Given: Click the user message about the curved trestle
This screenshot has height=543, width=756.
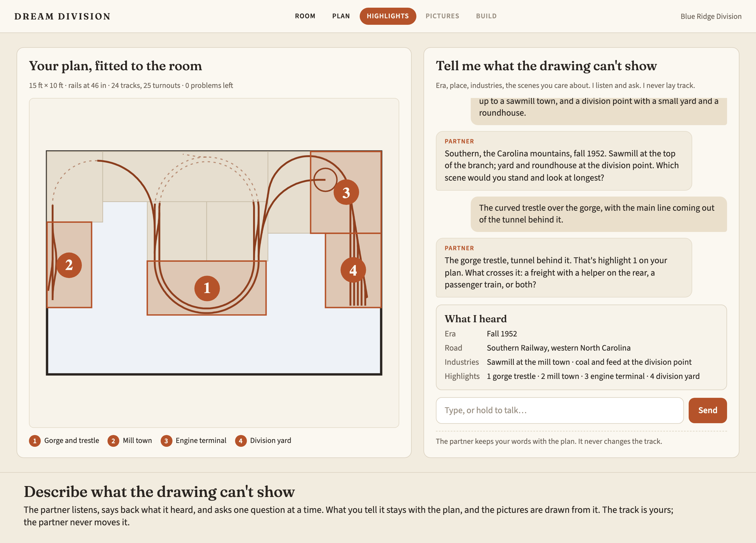Looking at the screenshot, I should pos(598,214).
